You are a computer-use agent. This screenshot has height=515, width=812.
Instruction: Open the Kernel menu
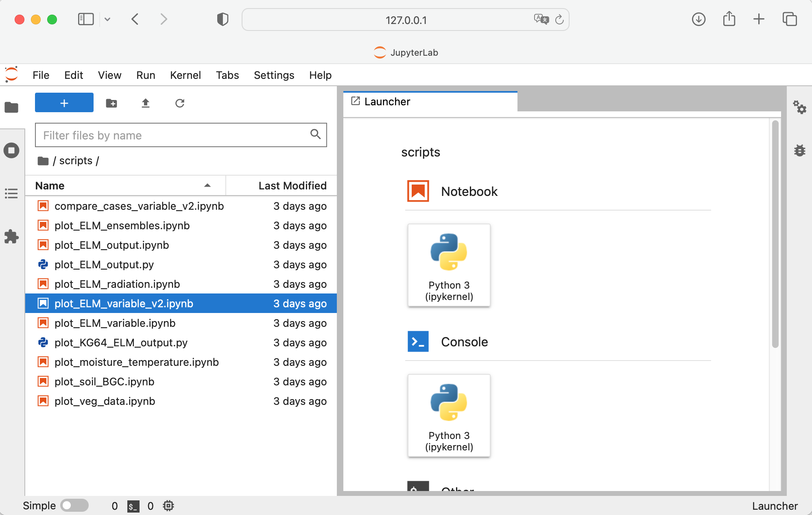pyautogui.click(x=185, y=75)
